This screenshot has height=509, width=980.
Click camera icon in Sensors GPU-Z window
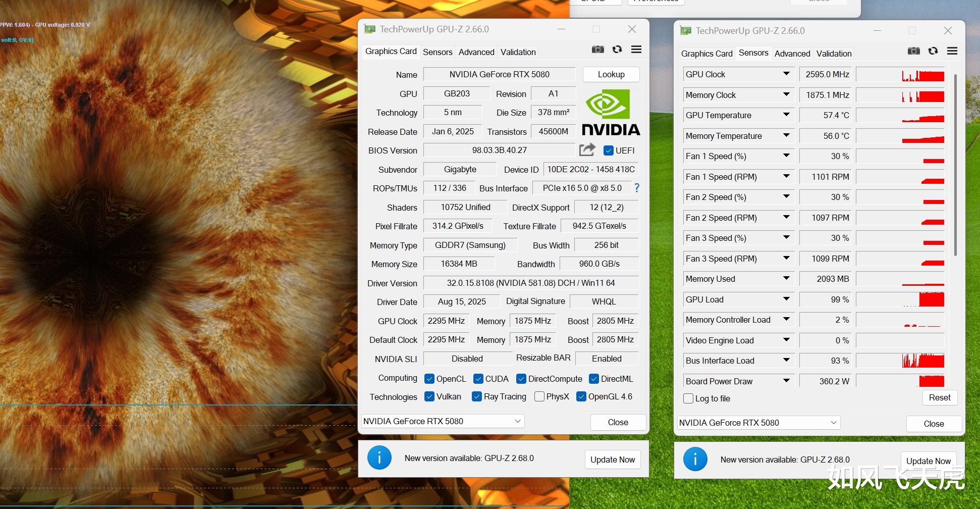(x=913, y=51)
